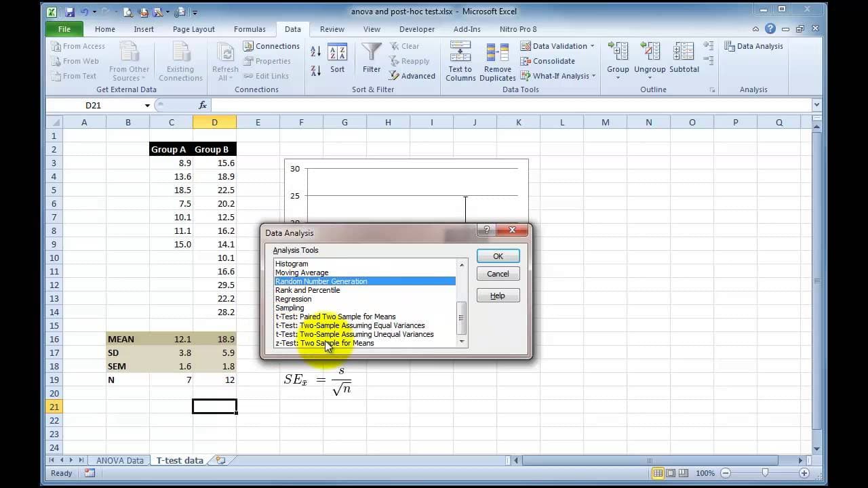Click Subtotal in Outline group
This screenshot has height=488, width=868.
coord(684,59)
